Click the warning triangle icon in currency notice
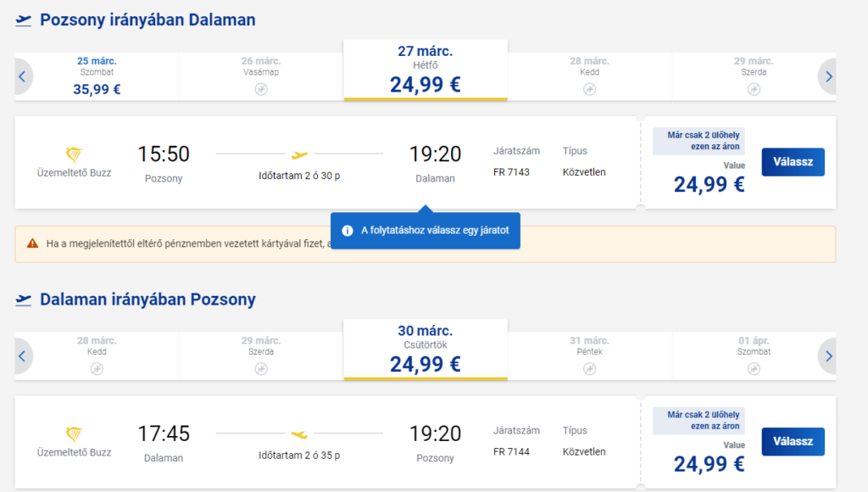 click(x=33, y=243)
